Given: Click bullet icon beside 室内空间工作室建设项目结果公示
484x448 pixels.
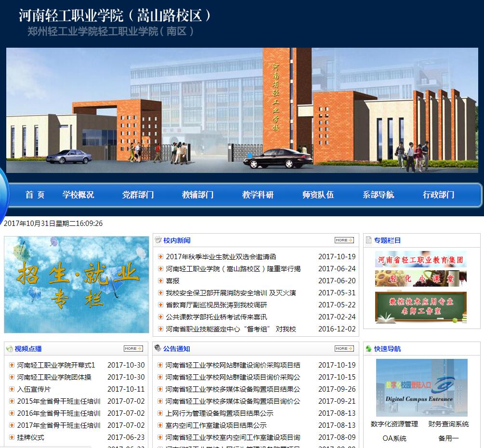Looking at the screenshot, I should tap(160, 425).
